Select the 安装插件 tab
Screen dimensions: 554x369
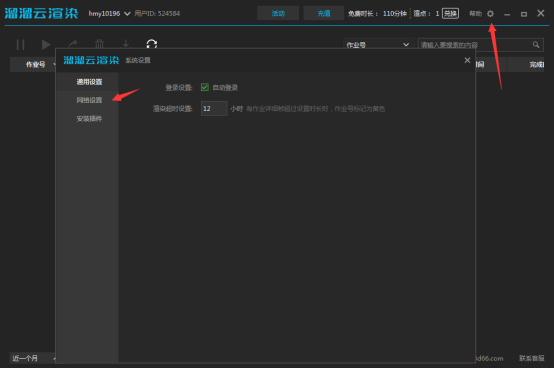(89, 119)
